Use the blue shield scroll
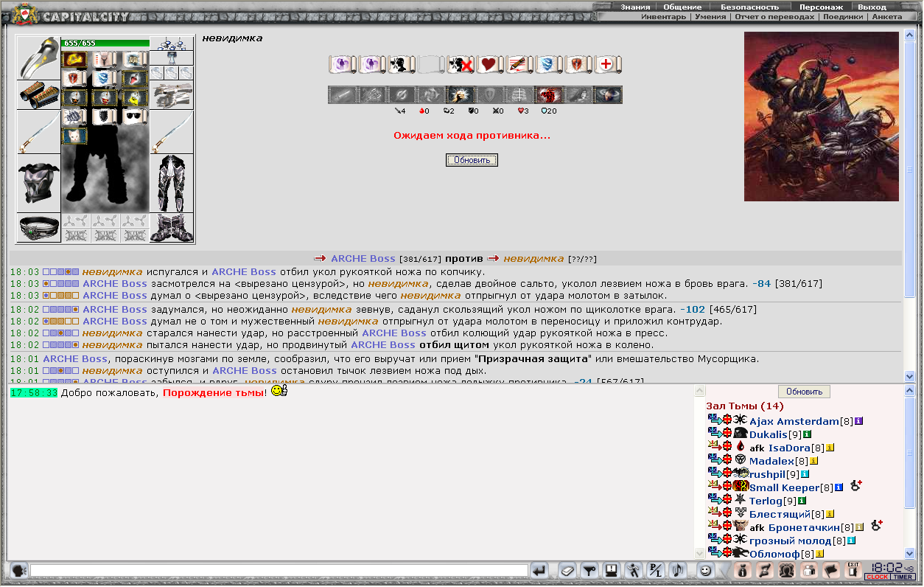 click(548, 64)
